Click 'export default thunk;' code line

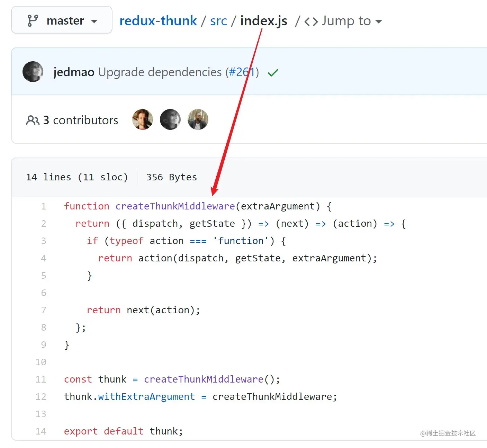124,431
